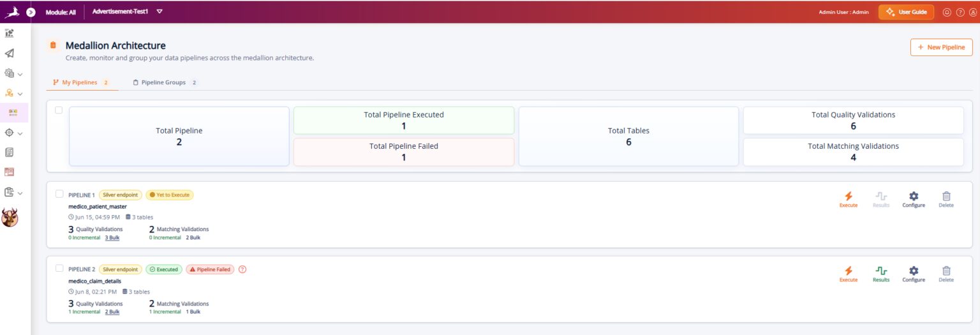
Task: Switch to the My Pipelines tab
Action: coord(82,82)
